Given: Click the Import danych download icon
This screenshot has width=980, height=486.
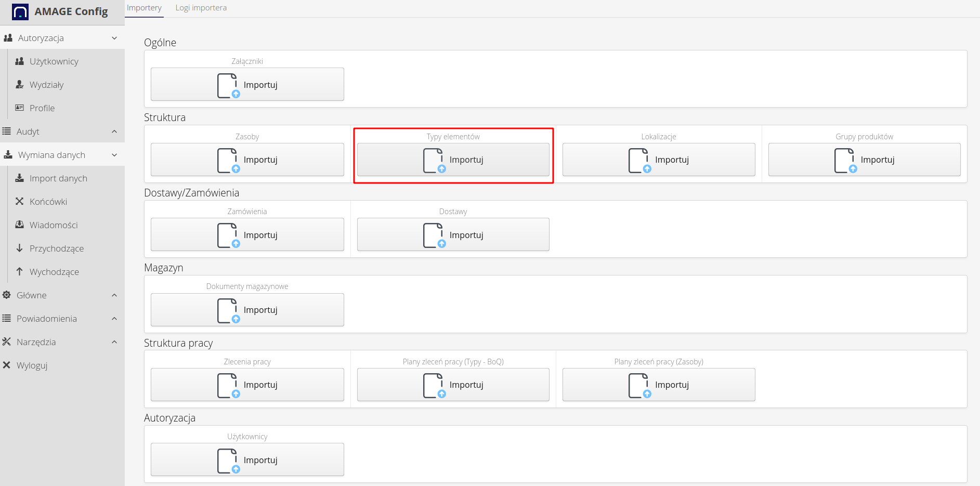Looking at the screenshot, I should pos(20,178).
